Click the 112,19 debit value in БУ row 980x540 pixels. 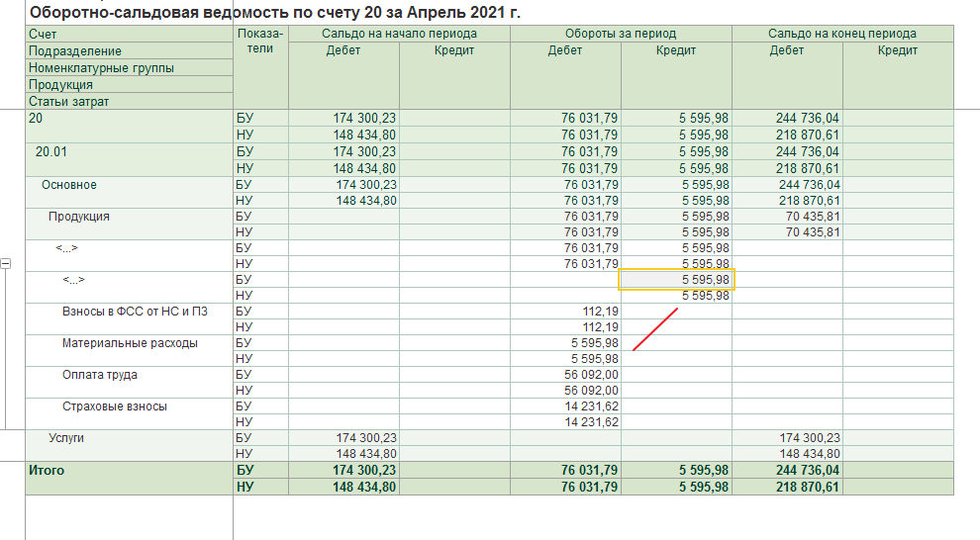[x=600, y=312]
